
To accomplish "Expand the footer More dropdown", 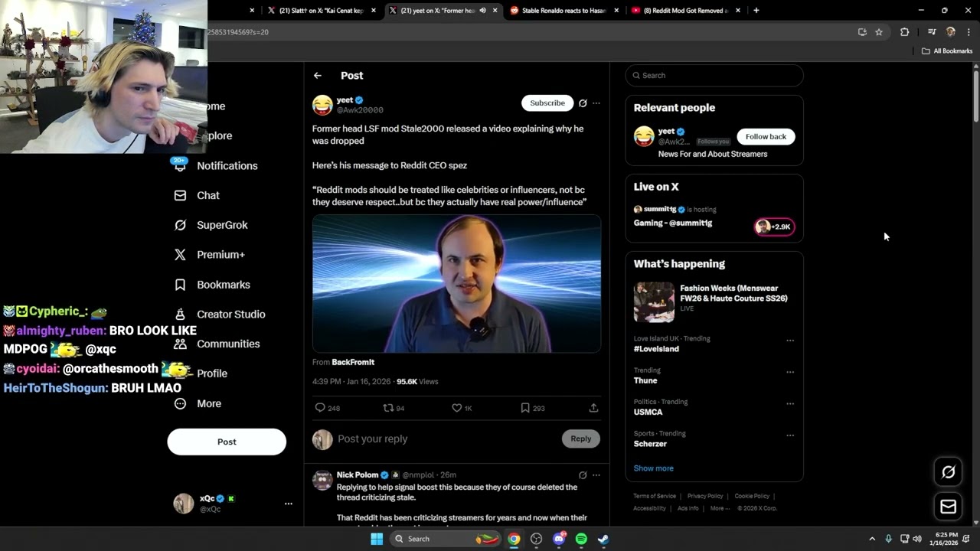I will point(720,508).
